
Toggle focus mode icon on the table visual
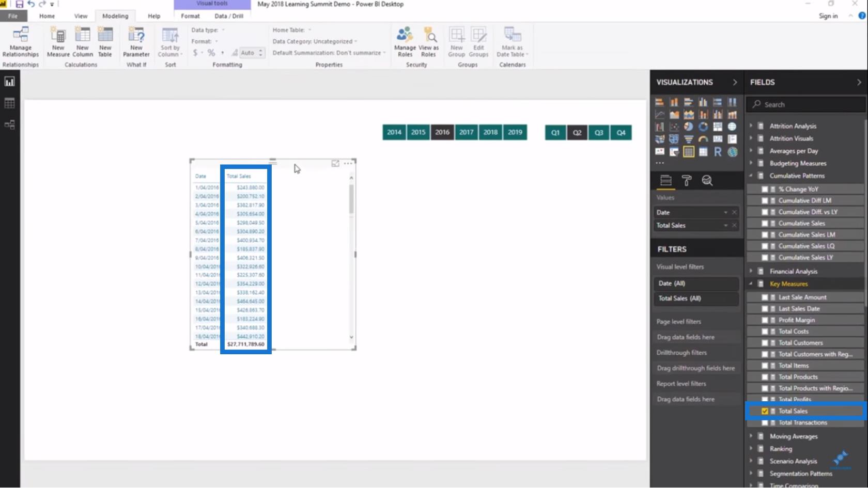point(335,164)
